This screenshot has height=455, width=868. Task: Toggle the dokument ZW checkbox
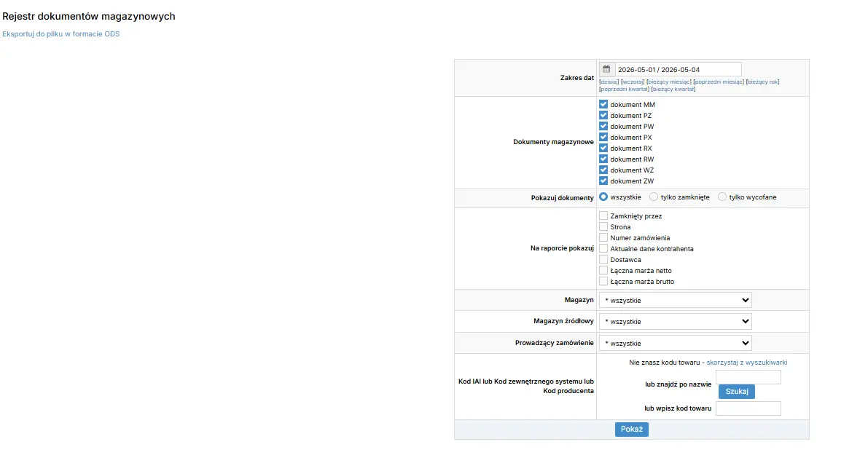pos(603,181)
